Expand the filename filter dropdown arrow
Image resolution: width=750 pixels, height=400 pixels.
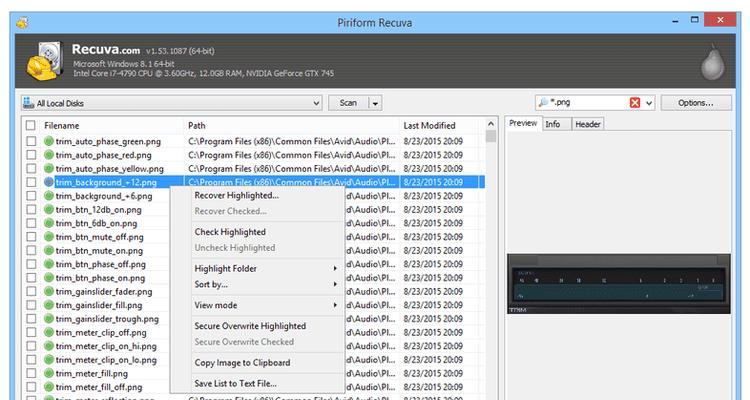pos(649,103)
